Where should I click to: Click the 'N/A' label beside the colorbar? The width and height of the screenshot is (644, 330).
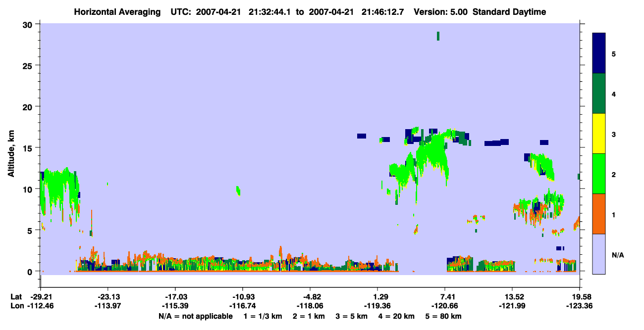tap(618, 255)
